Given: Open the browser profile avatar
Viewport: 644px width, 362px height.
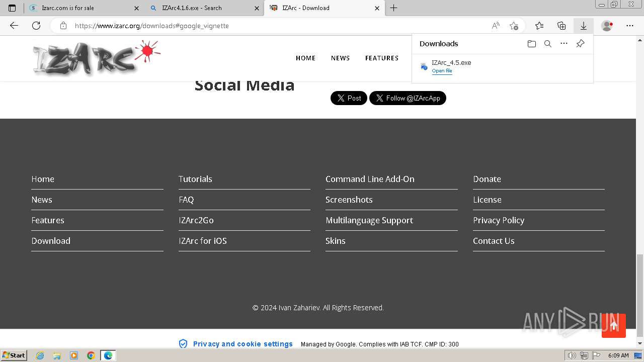Looking at the screenshot, I should pyautogui.click(x=607, y=26).
